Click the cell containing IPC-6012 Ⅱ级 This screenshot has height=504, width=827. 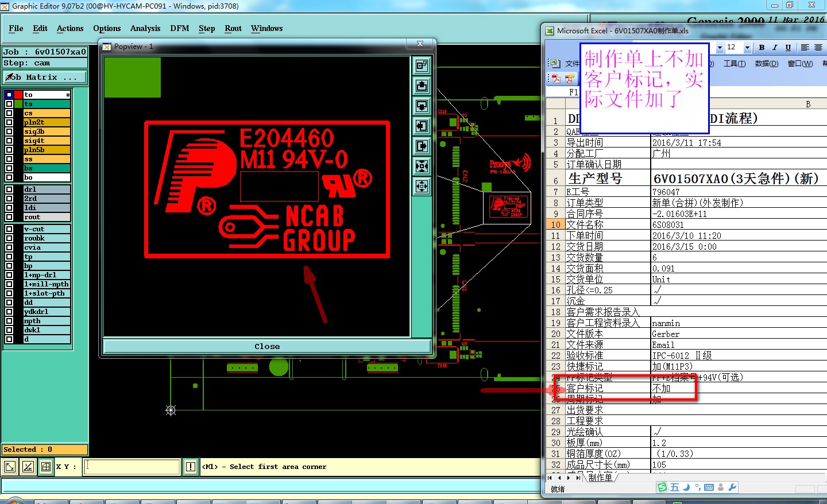click(739, 355)
